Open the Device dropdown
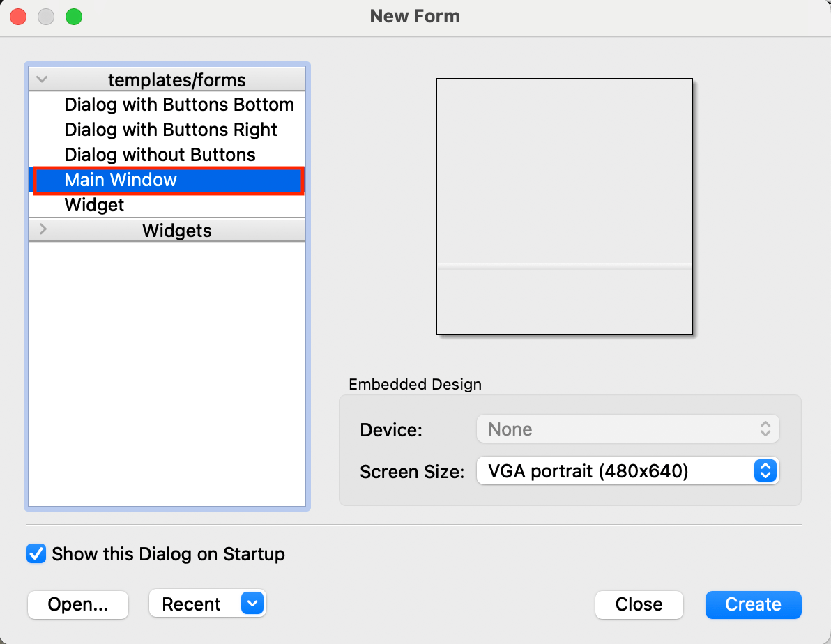 click(x=627, y=429)
